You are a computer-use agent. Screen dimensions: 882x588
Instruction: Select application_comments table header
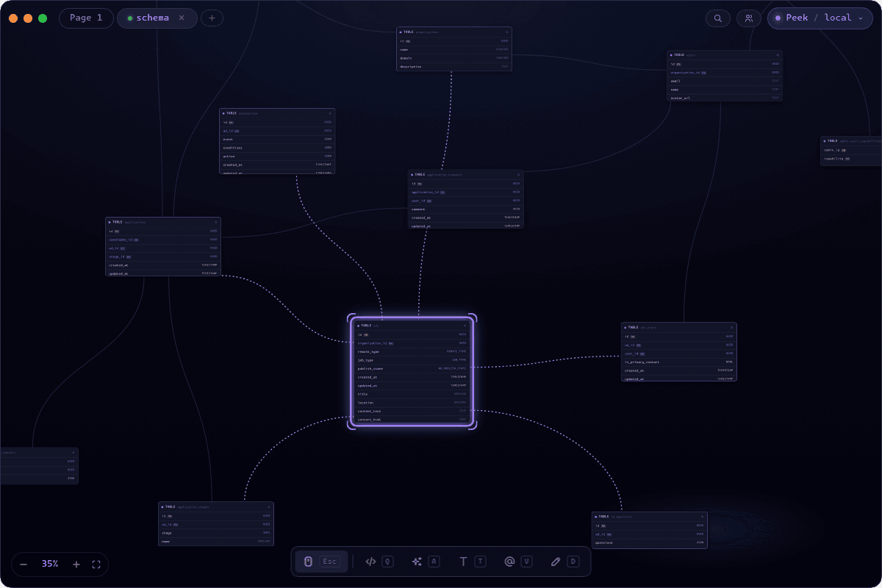coord(466,174)
